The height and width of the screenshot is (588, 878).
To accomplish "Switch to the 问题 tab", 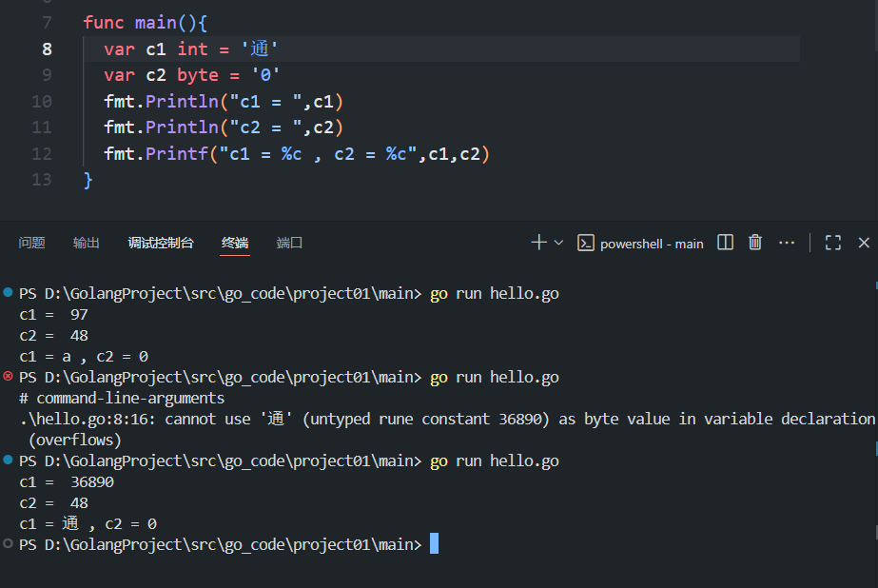I will [31, 243].
